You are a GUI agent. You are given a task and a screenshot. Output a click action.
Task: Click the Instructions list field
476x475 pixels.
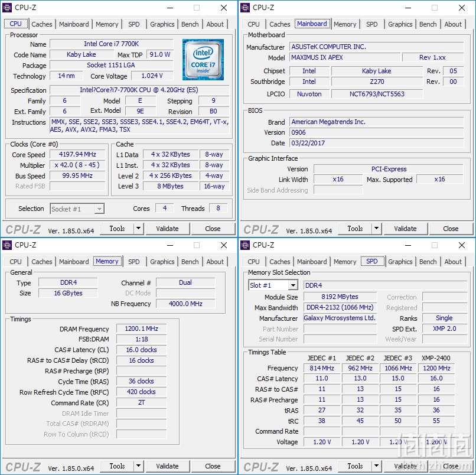[139, 126]
